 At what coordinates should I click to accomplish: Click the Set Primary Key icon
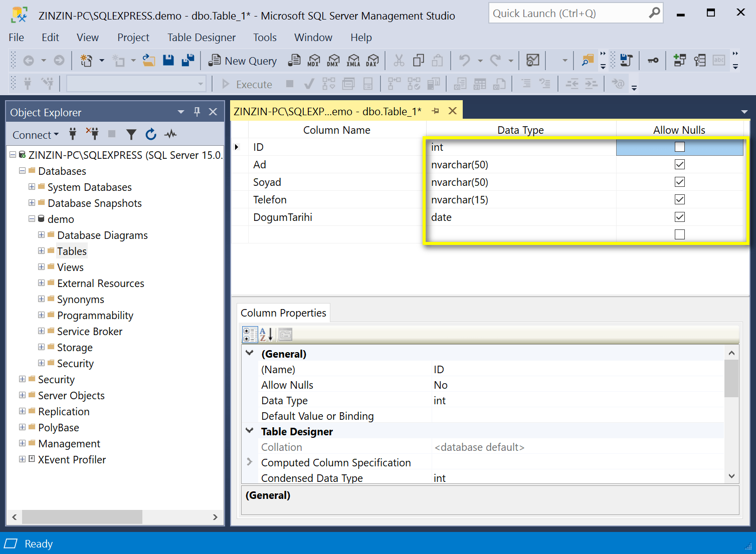653,61
